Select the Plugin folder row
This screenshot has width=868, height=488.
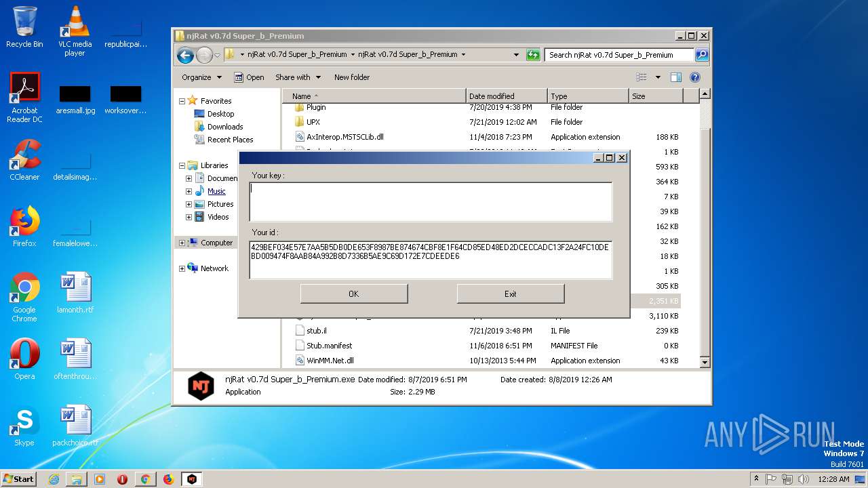487,107
